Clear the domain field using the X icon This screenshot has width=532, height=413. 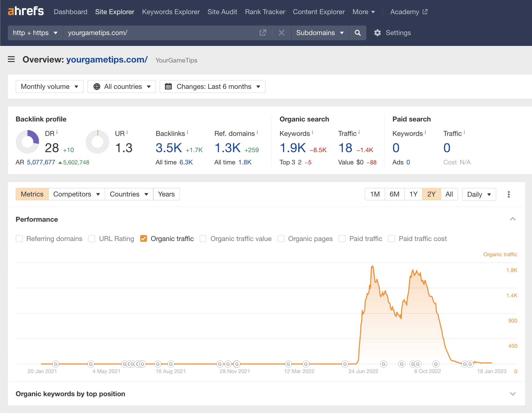click(x=281, y=33)
